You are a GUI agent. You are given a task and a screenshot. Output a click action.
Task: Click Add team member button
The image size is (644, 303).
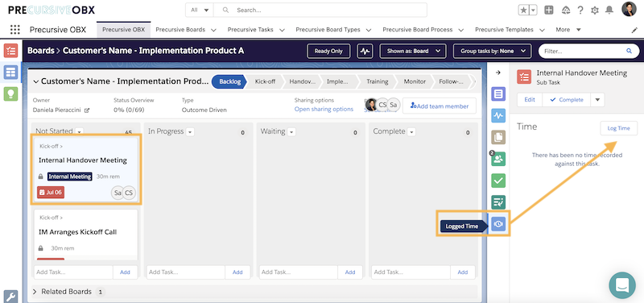click(x=439, y=106)
